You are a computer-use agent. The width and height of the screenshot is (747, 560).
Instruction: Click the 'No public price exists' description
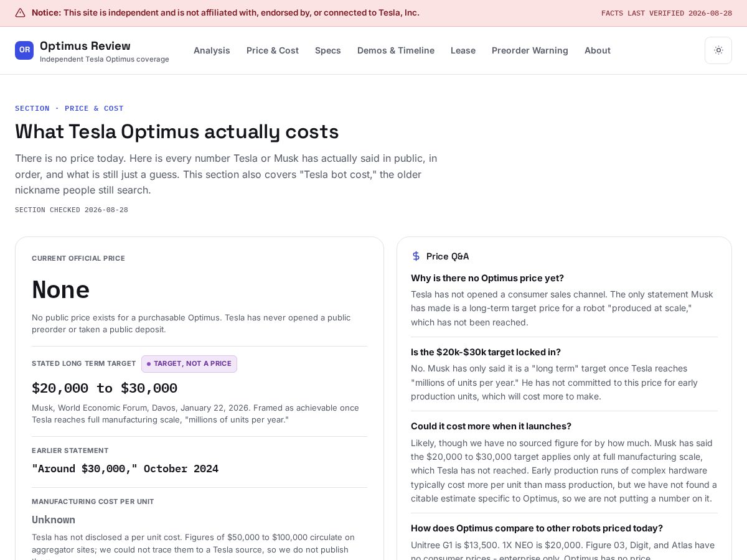coord(191,324)
